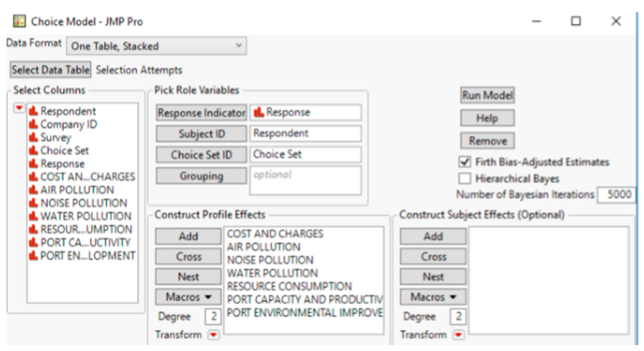Screen dimensions: 644x351
Task: Toggle Firth Bias-Adjusted Estimates checkbox
Action: tap(464, 162)
